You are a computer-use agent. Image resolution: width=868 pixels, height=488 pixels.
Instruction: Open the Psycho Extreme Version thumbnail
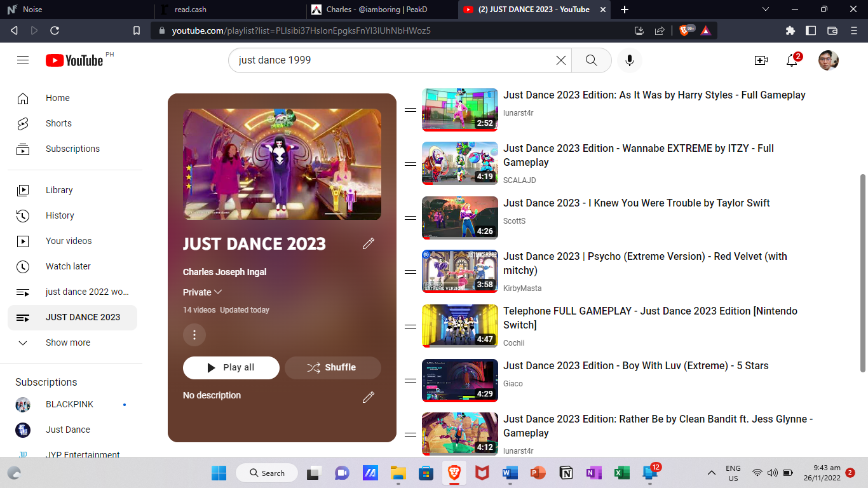coord(460,271)
